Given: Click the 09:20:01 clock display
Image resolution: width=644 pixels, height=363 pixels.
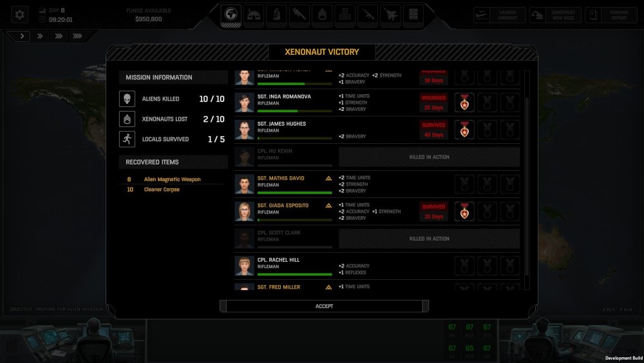Looking at the screenshot, I should (61, 20).
